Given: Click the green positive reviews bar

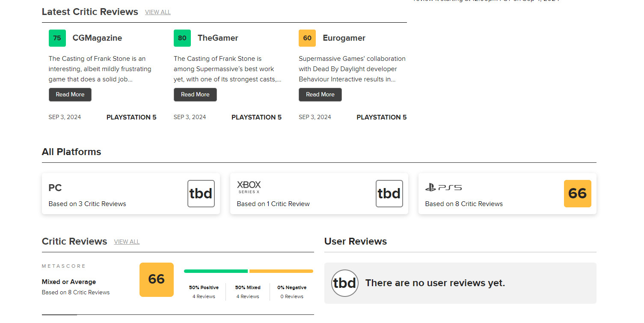Looking at the screenshot, I should [216, 271].
